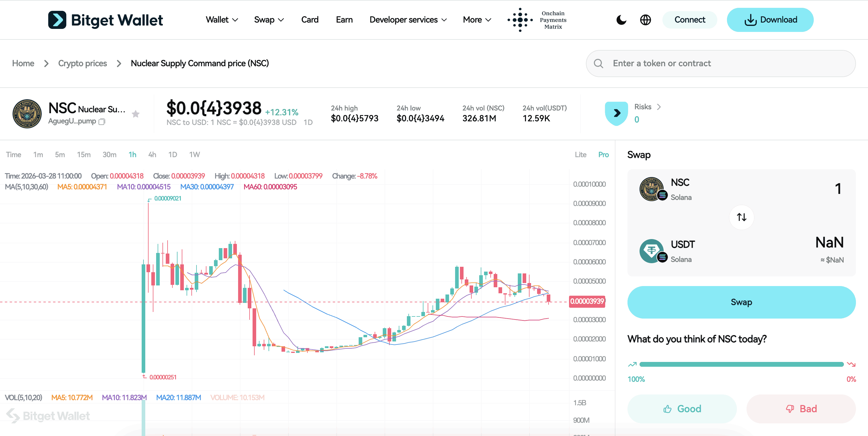Vote Good on NSC sentiment
Image resolution: width=868 pixels, height=436 pixels.
(682, 409)
